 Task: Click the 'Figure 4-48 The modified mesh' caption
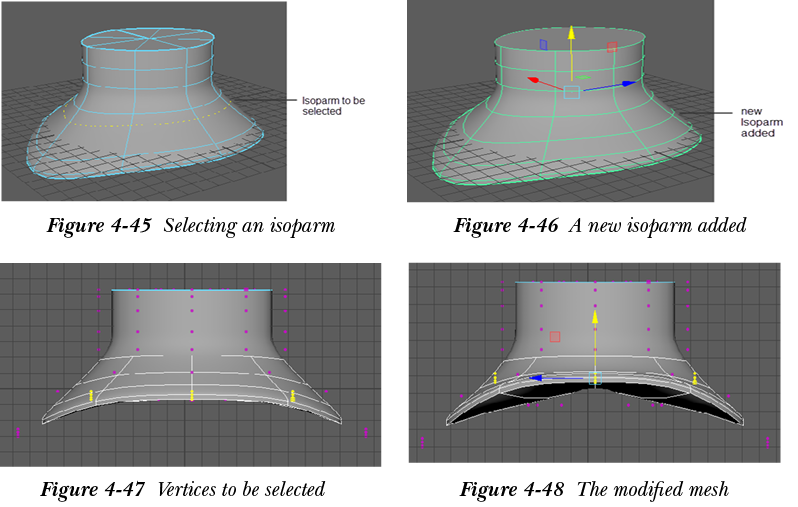coord(594,490)
